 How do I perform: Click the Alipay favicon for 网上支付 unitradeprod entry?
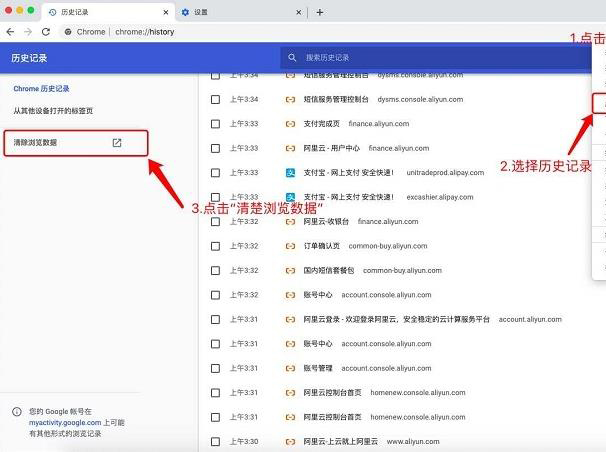[x=290, y=173]
